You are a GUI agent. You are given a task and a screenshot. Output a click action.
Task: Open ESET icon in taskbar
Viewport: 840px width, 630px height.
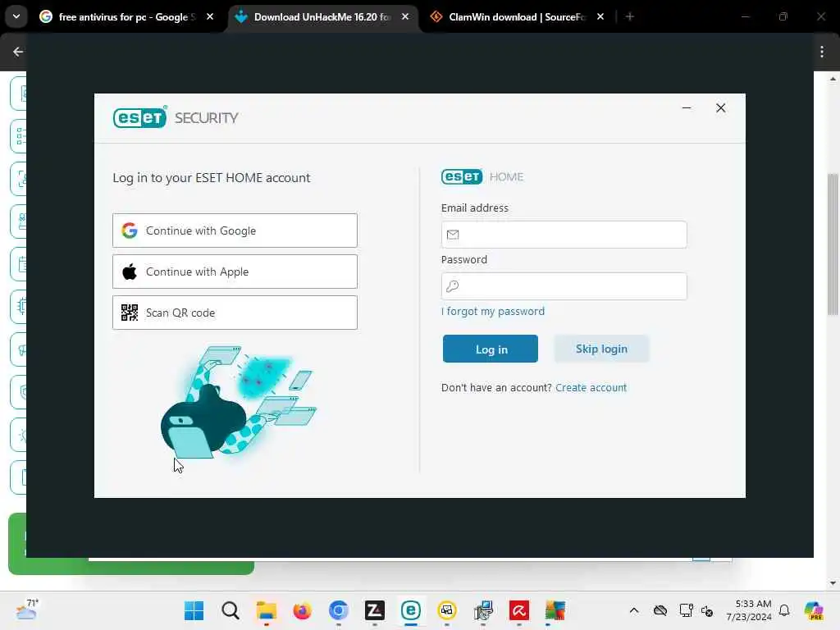click(x=411, y=610)
